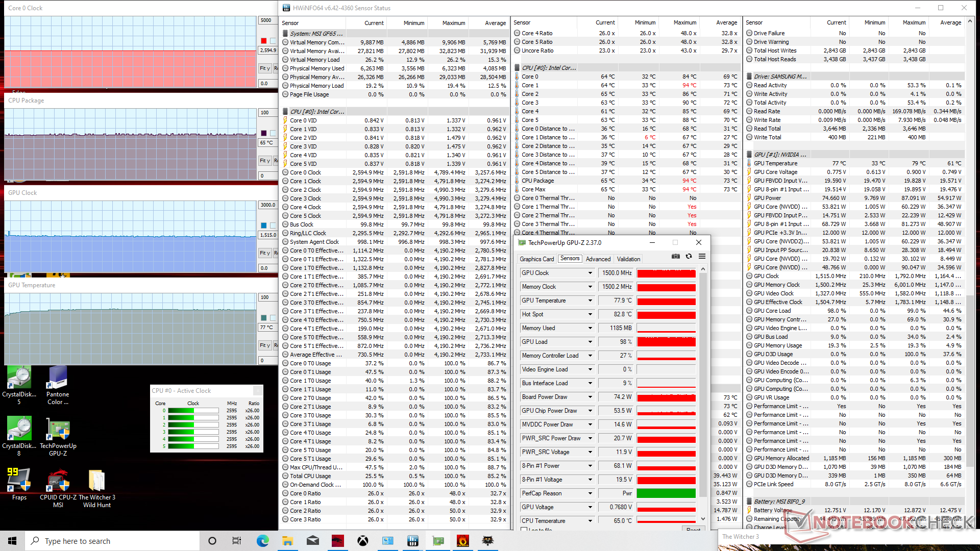Open the GPU-Z hamburger menu icon
Image resolution: width=980 pixels, height=551 pixels.
pyautogui.click(x=702, y=256)
